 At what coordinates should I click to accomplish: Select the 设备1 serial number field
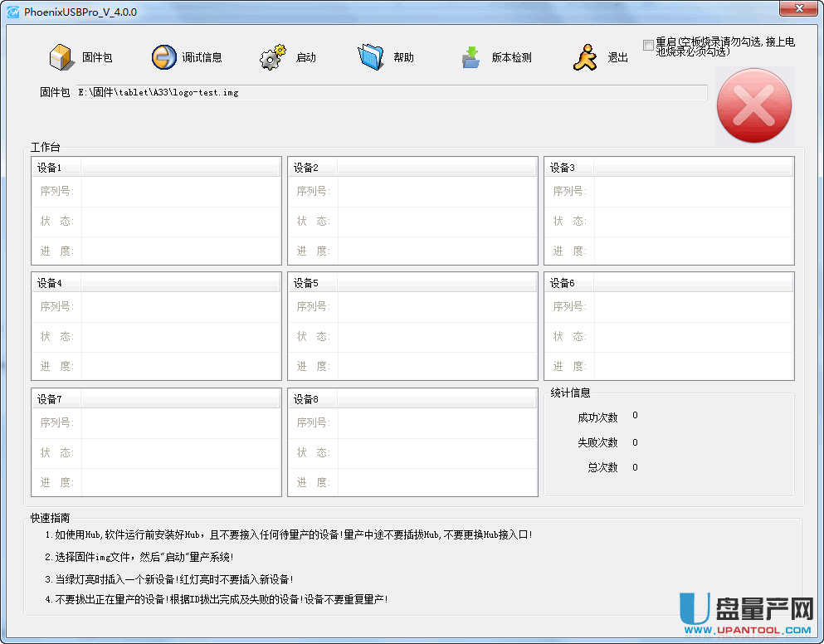[x=181, y=192]
